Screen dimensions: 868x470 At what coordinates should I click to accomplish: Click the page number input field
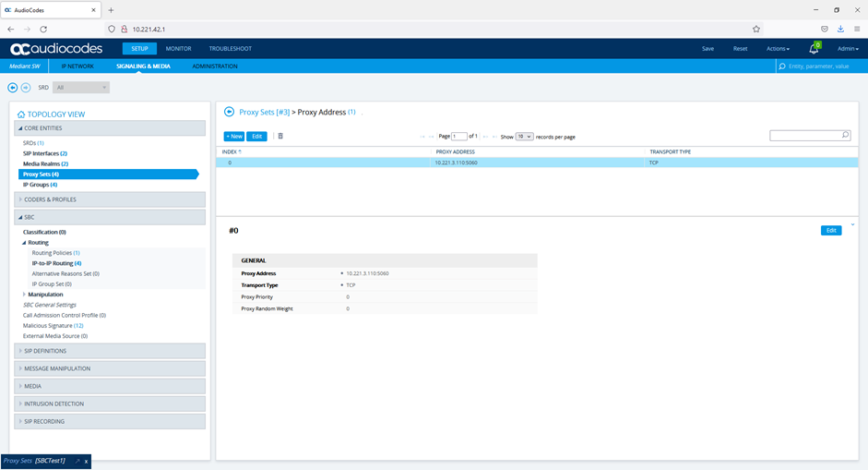tap(459, 137)
